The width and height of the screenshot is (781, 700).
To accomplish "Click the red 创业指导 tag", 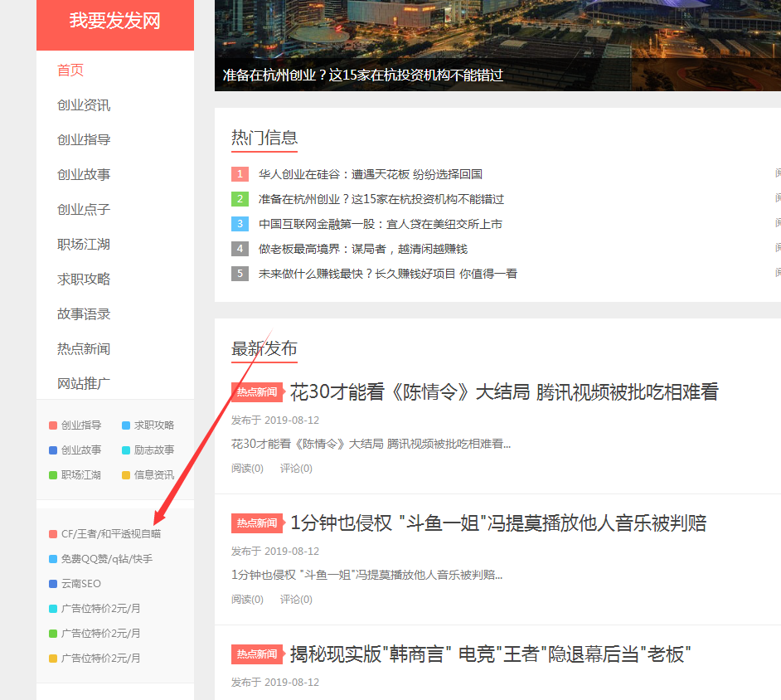I will 80,425.
